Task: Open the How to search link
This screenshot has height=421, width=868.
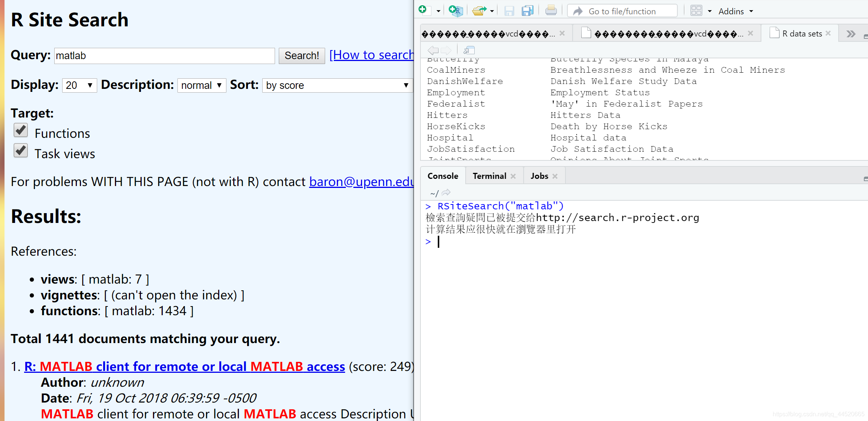Action: 371,55
